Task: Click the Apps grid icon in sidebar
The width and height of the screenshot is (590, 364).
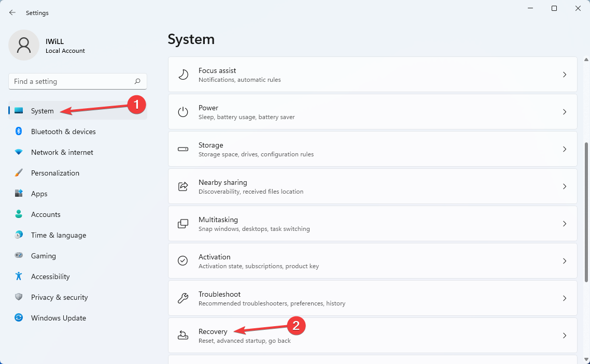Action: coord(19,194)
